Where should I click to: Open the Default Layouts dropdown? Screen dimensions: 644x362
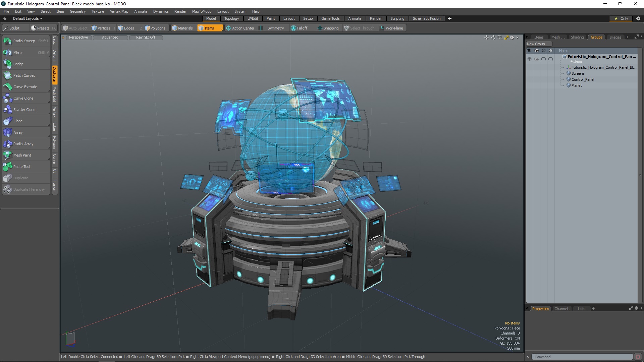(28, 18)
